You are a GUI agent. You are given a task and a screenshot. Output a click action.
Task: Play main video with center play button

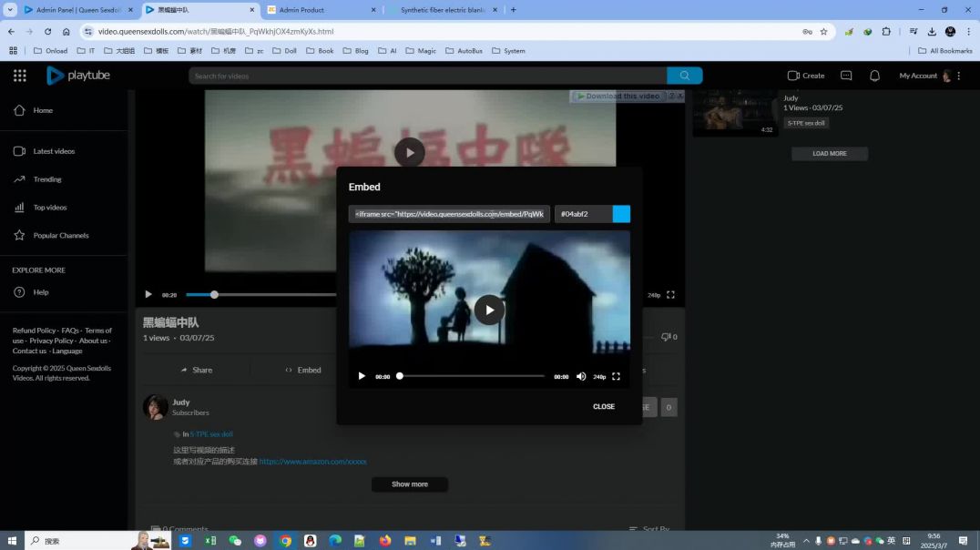tap(409, 152)
